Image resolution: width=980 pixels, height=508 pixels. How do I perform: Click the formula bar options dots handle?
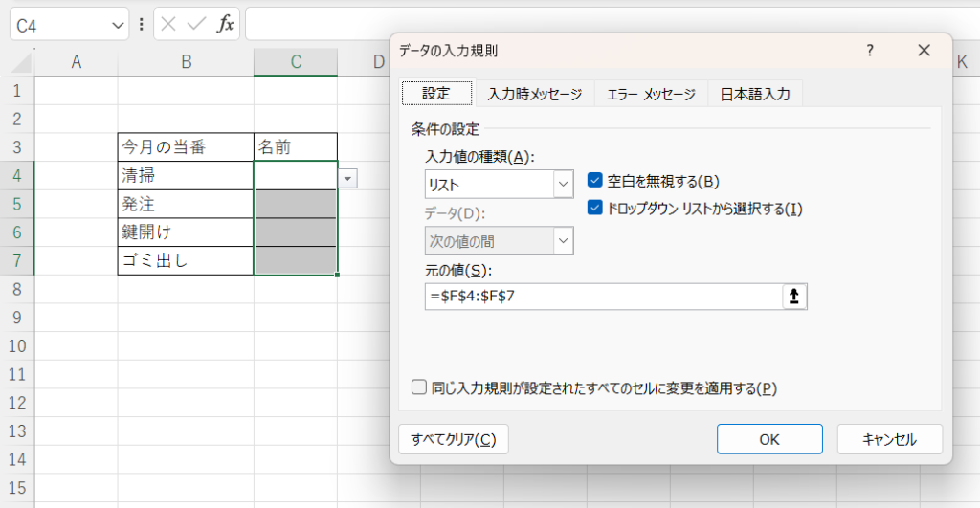click(142, 24)
